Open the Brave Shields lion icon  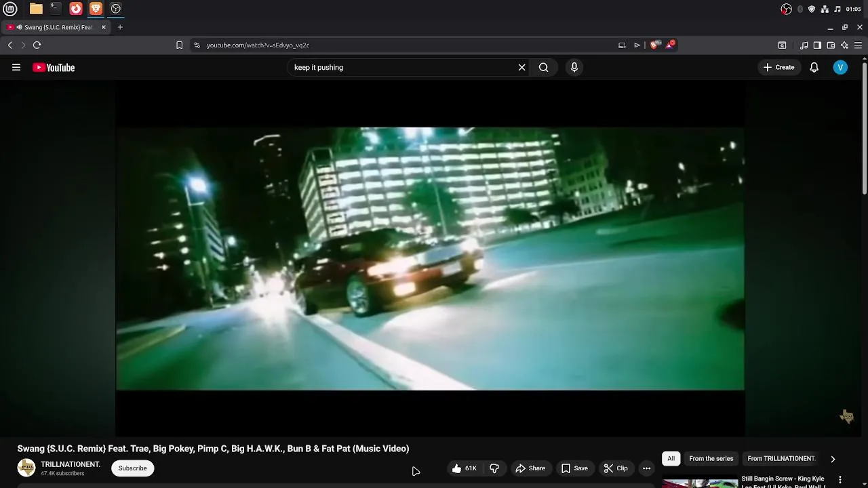coord(654,45)
